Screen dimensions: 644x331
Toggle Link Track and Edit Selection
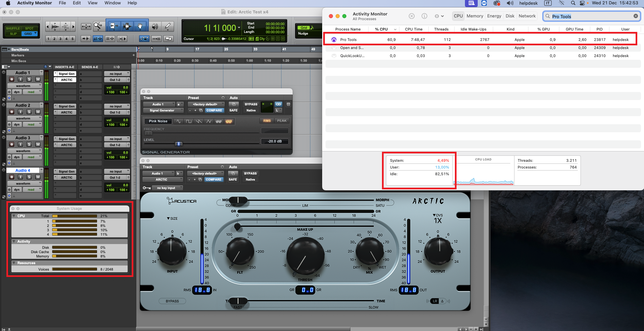coord(110,39)
